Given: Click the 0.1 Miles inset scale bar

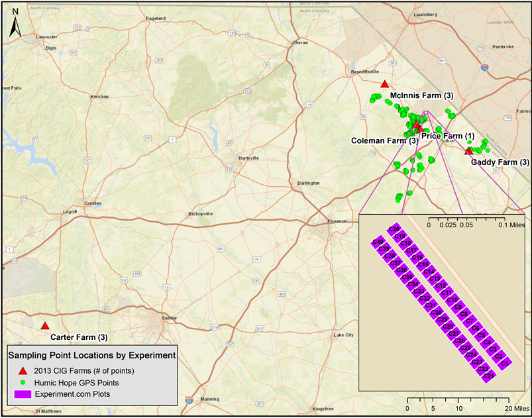Looking at the screenshot, I should (x=465, y=218).
